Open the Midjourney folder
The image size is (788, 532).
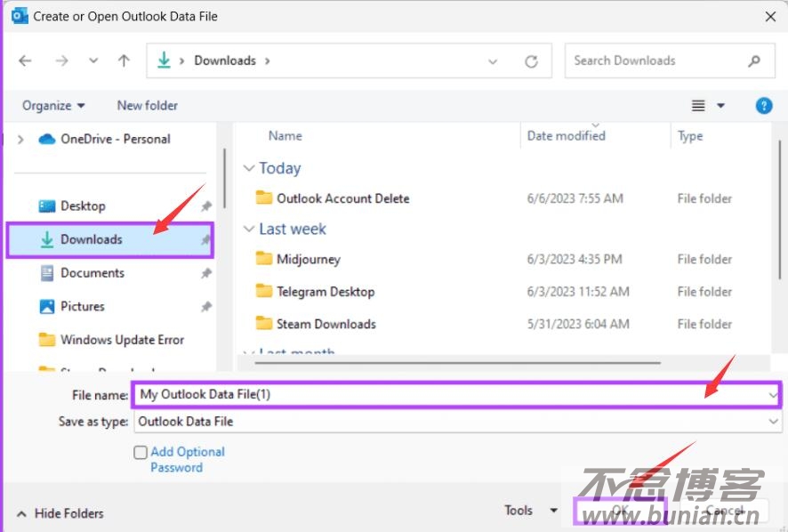coord(308,259)
